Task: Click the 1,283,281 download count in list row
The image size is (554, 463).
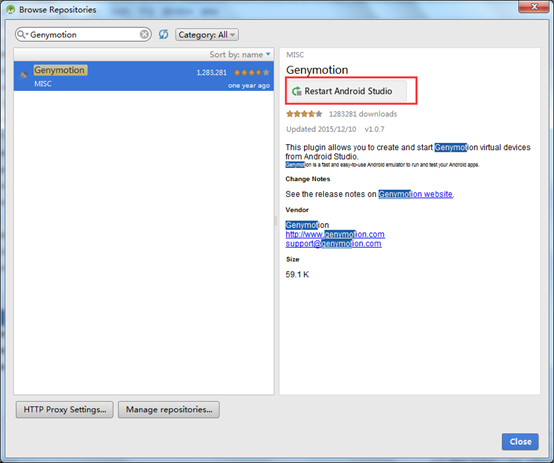Action: 212,73
